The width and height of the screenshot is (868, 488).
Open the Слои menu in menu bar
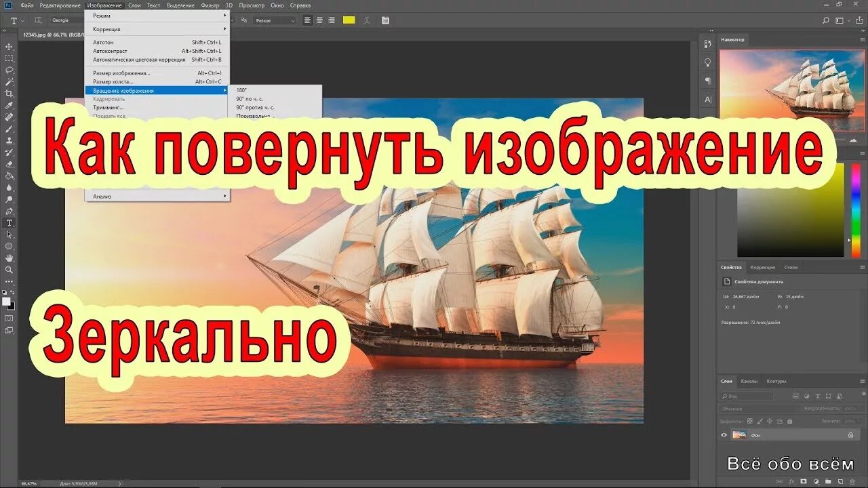click(x=134, y=5)
